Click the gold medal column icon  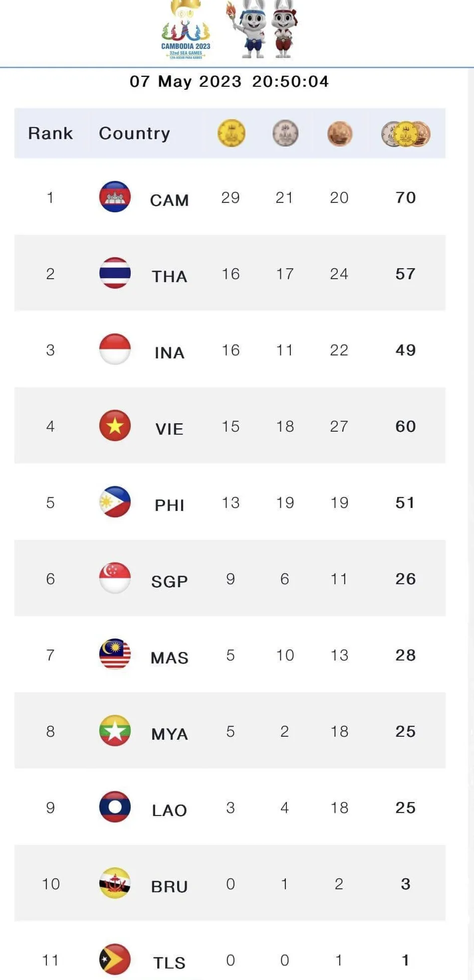tap(231, 133)
